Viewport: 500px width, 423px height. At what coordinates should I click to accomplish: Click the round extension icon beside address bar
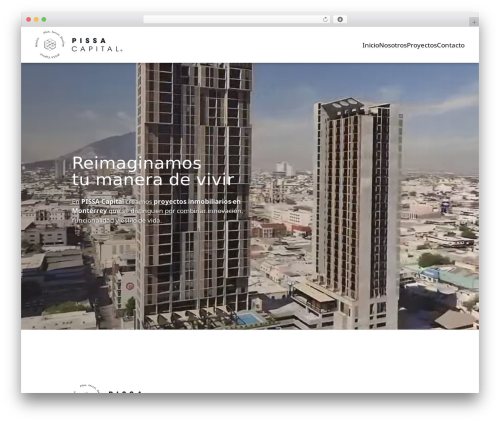[340, 19]
